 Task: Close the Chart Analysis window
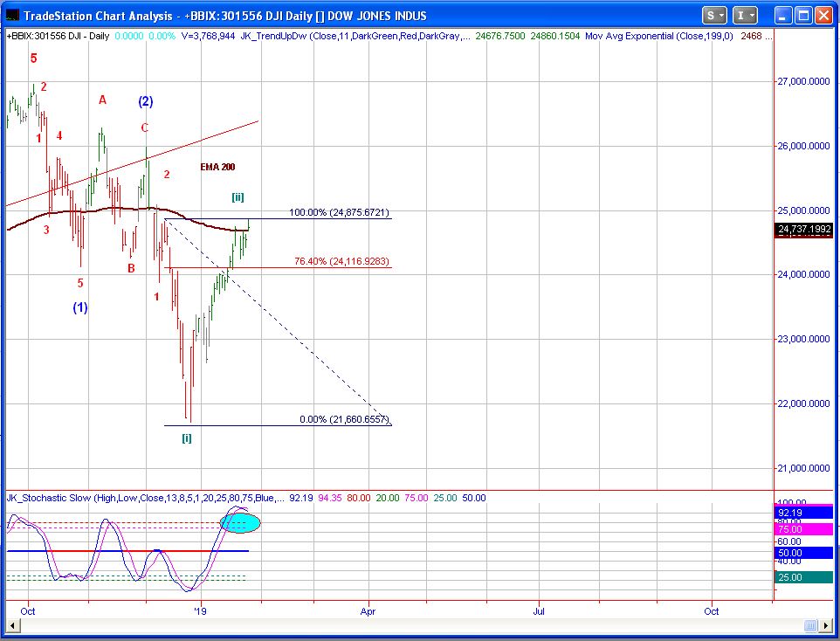824,16
